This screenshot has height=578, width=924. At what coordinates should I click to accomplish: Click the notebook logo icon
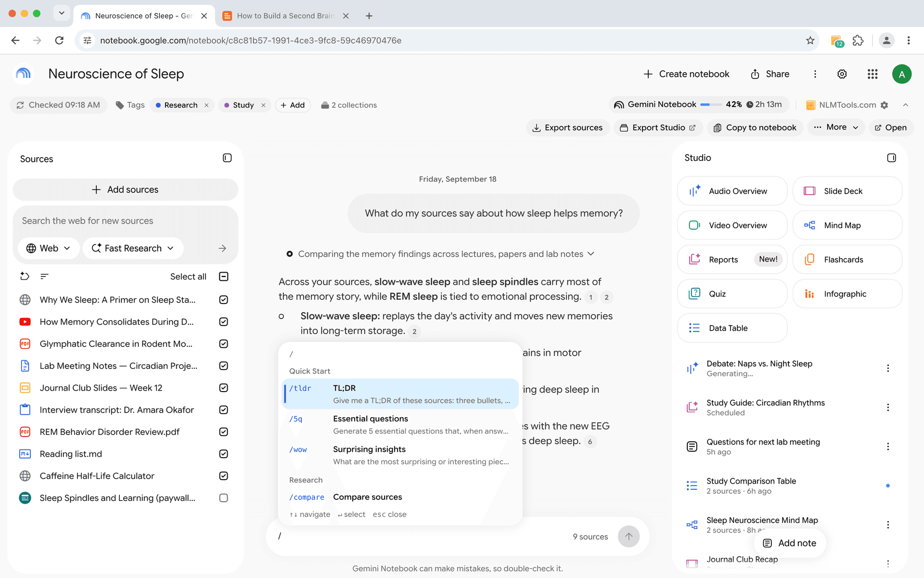23,74
